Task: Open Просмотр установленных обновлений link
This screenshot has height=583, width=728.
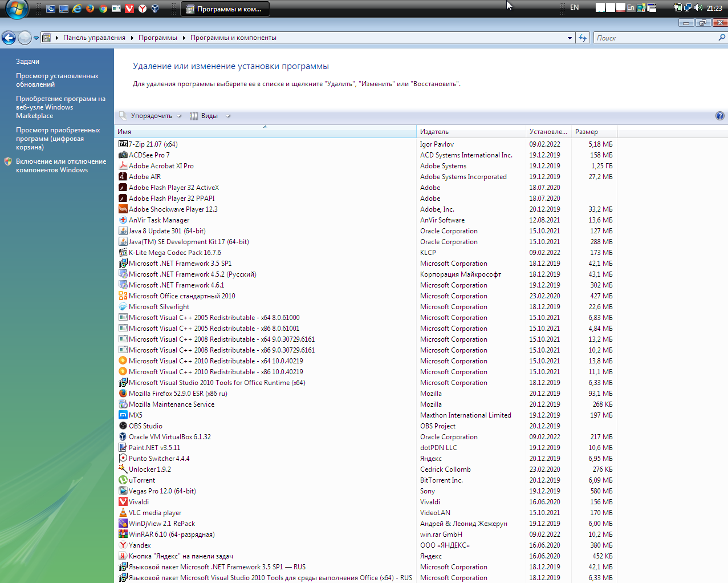Action: pos(57,80)
